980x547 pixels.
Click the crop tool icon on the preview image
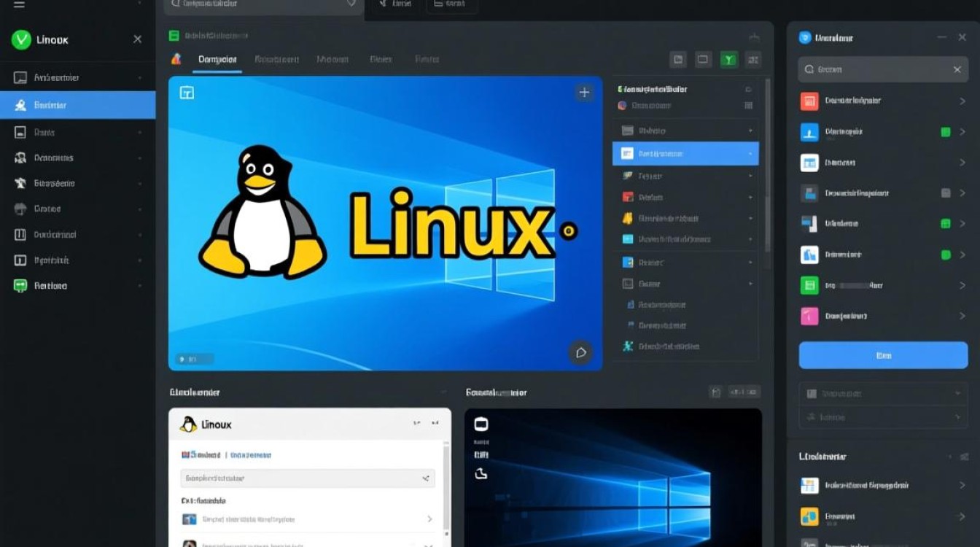(x=185, y=93)
